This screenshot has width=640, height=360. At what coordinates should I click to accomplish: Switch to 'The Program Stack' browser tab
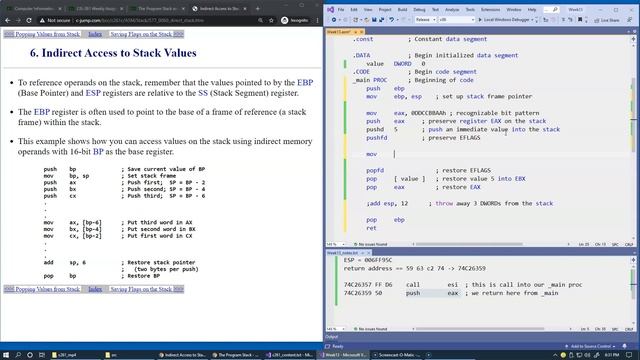(157, 8)
